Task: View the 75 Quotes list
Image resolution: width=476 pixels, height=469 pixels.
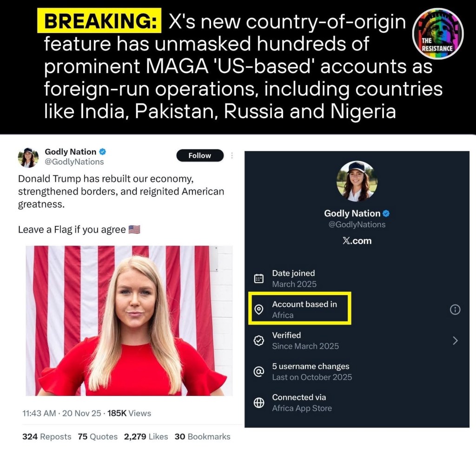Action: click(98, 436)
